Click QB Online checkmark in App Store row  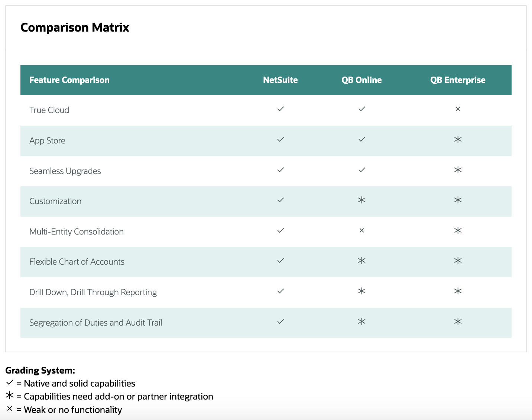click(x=362, y=139)
